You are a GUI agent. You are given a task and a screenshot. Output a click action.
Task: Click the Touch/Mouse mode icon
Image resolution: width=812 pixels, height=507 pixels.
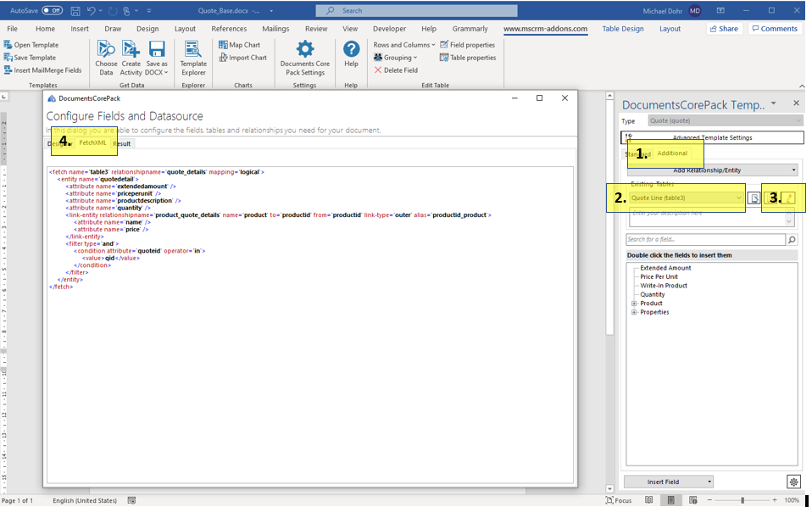126,10
